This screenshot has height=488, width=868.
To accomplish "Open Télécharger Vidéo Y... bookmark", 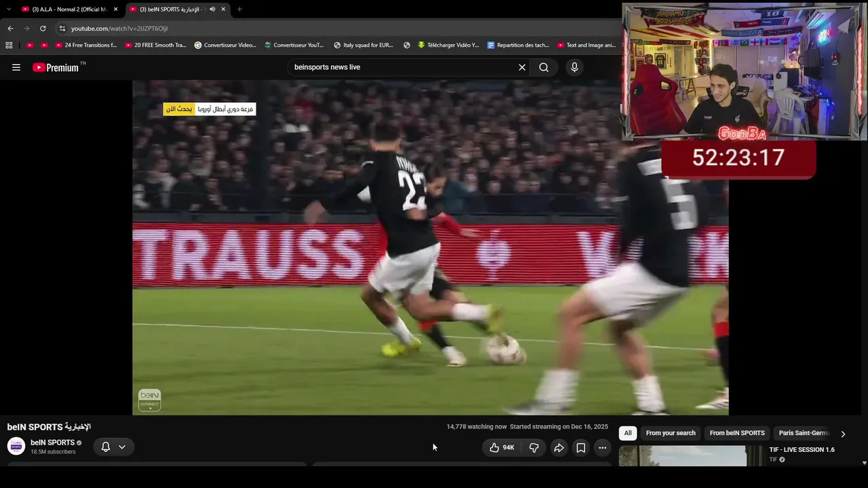I will (x=448, y=45).
